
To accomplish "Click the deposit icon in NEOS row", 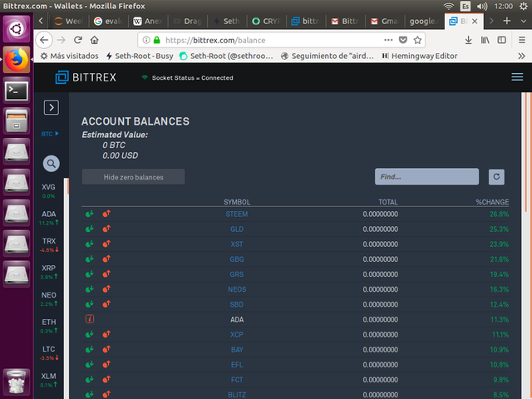I will [90, 289].
